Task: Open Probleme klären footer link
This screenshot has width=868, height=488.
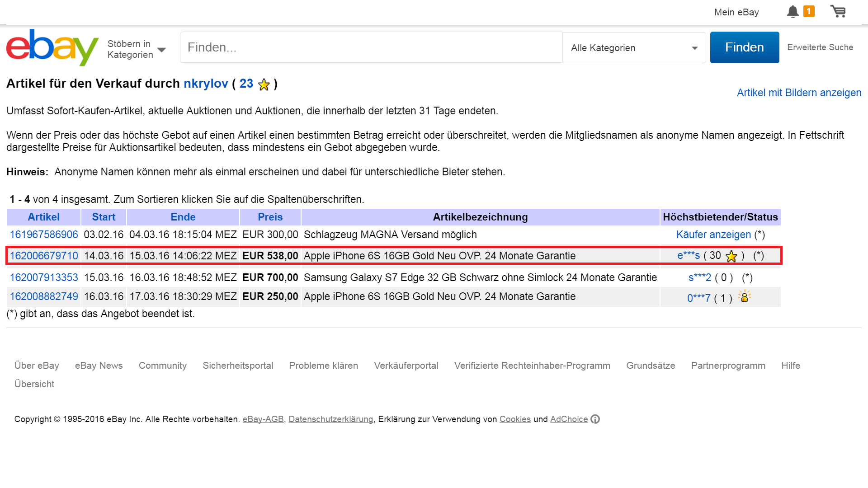Action: [323, 366]
